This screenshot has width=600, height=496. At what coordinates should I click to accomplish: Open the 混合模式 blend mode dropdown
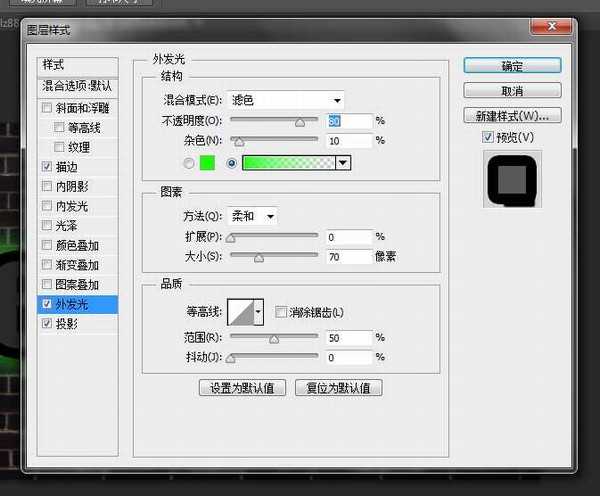[286, 100]
